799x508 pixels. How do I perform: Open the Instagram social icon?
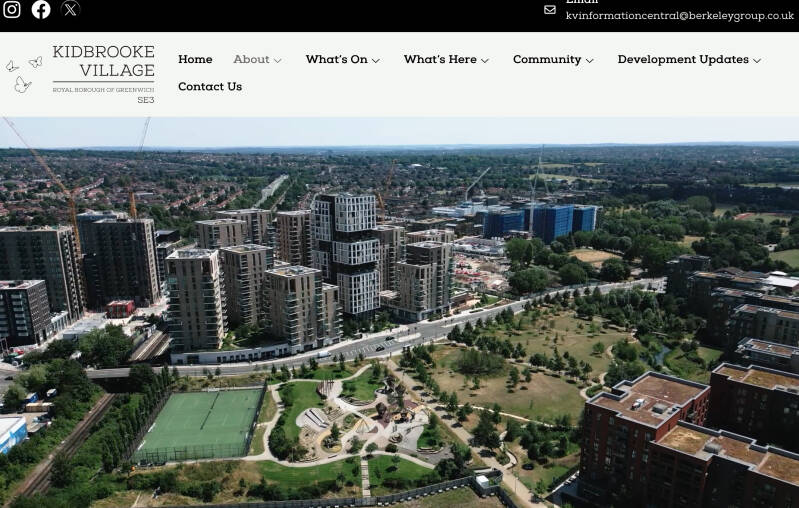tap(11, 9)
